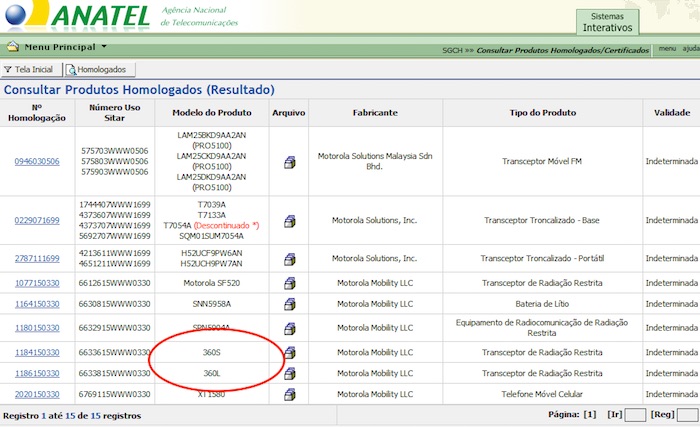The height and width of the screenshot is (427, 700).
Task: Open file icon for homologation 0946030506
Action: pos(289,161)
